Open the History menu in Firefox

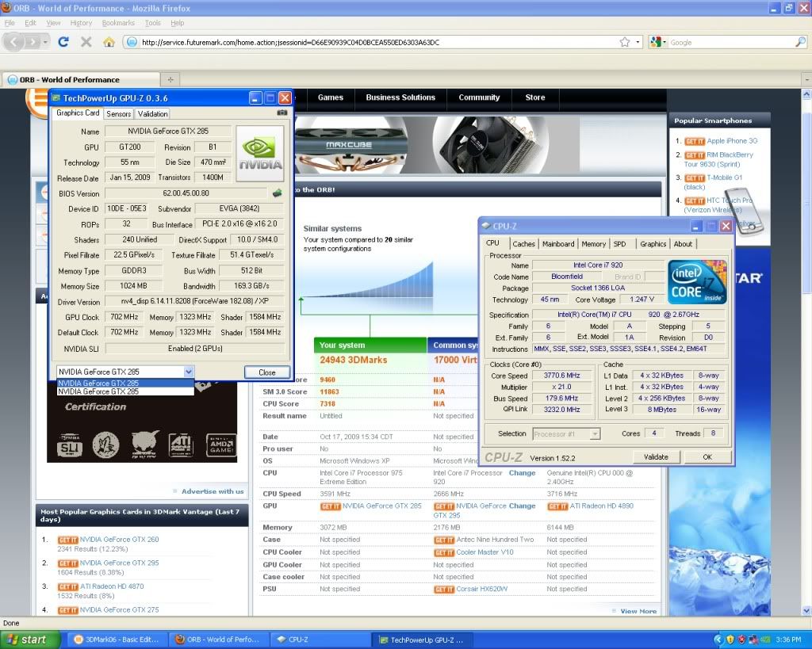[81, 23]
